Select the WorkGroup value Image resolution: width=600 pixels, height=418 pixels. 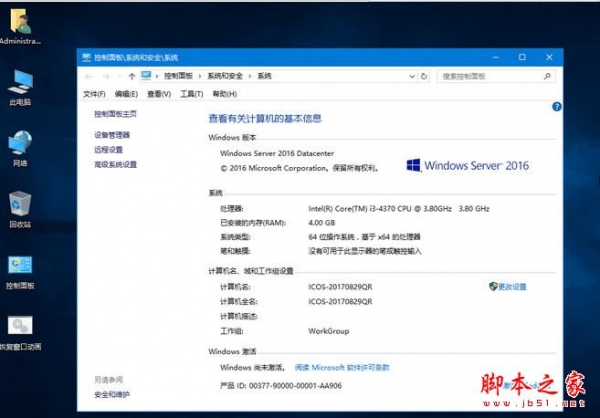click(329, 331)
